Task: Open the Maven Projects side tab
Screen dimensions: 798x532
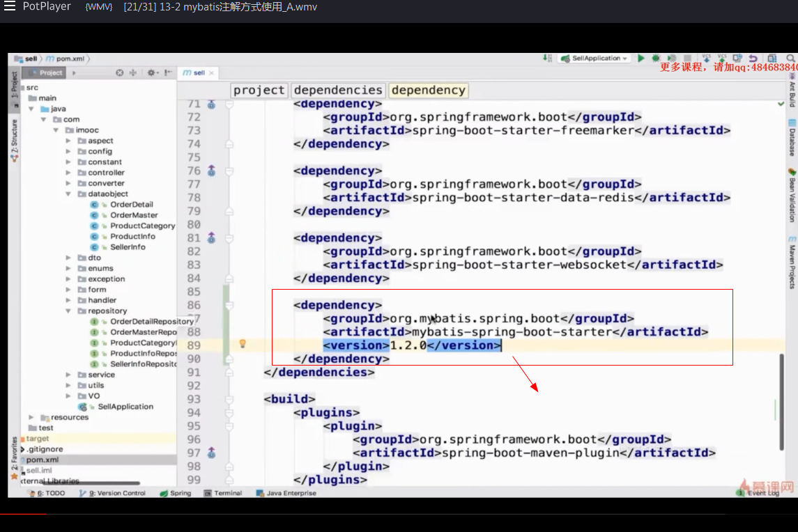Action: (792, 263)
